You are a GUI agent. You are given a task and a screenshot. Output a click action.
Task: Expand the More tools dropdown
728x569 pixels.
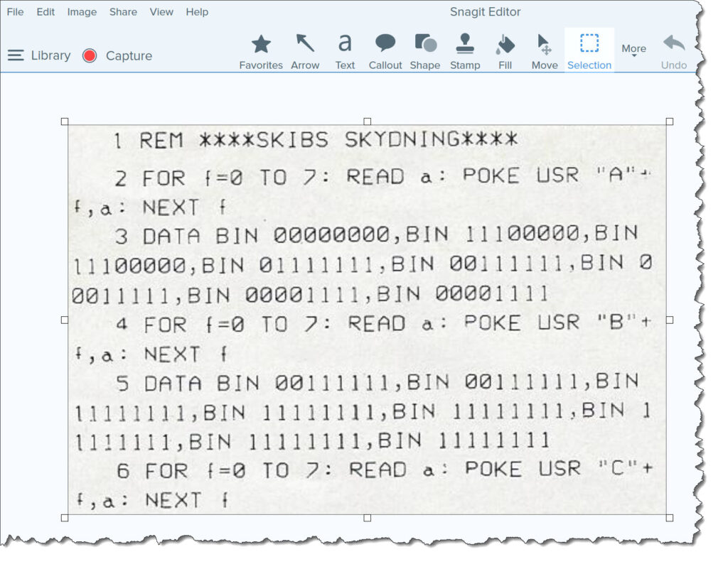pyautogui.click(x=633, y=50)
